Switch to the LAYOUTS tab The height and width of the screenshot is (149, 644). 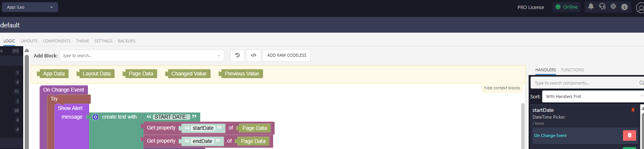(x=29, y=41)
